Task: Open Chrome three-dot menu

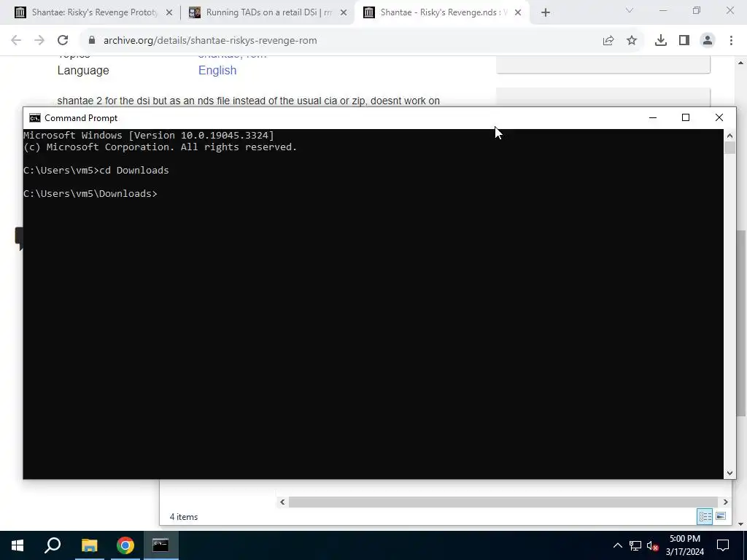Action: tap(731, 41)
